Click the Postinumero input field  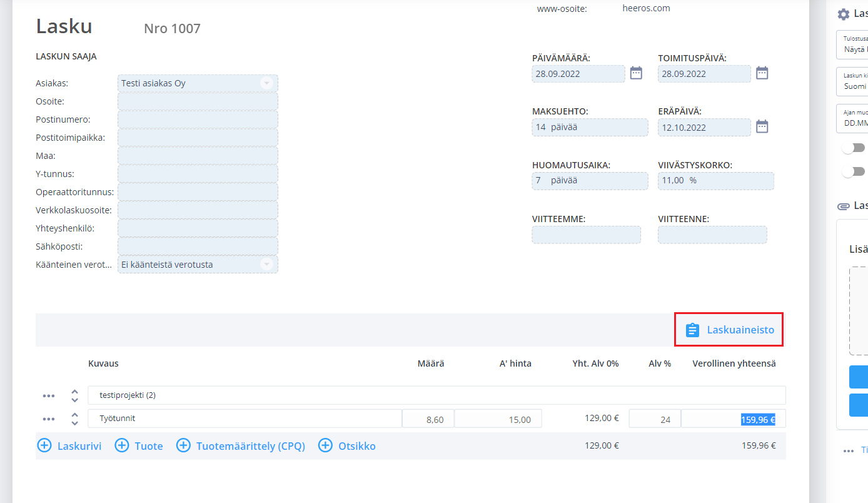click(198, 119)
